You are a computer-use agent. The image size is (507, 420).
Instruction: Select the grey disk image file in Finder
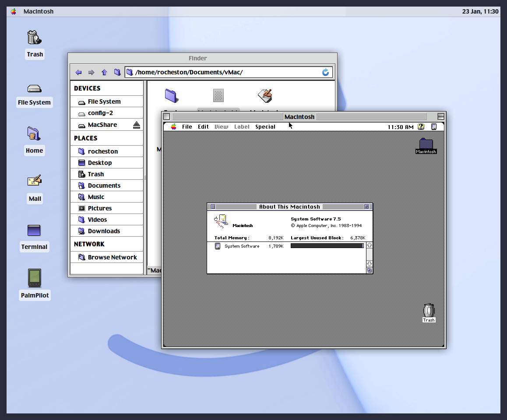[218, 96]
